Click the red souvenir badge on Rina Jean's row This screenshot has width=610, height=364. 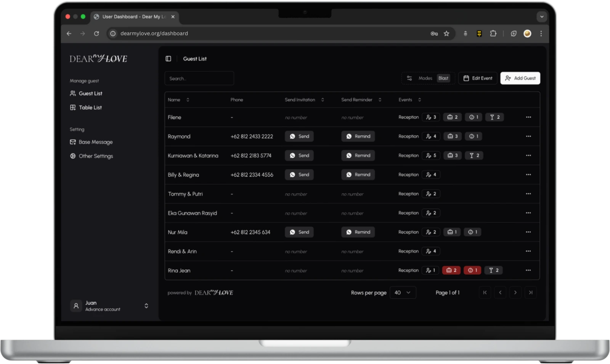click(x=451, y=270)
